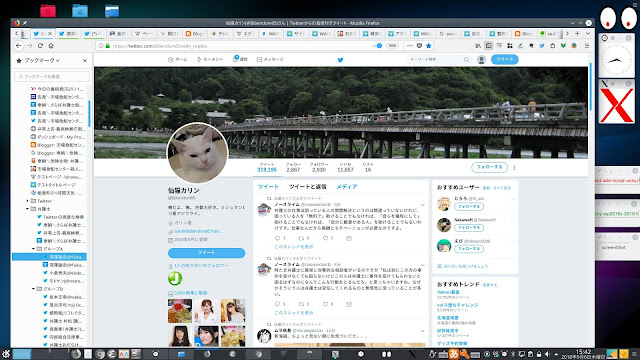
Task: Switch to ツイート profile tab
Action: pos(268,187)
